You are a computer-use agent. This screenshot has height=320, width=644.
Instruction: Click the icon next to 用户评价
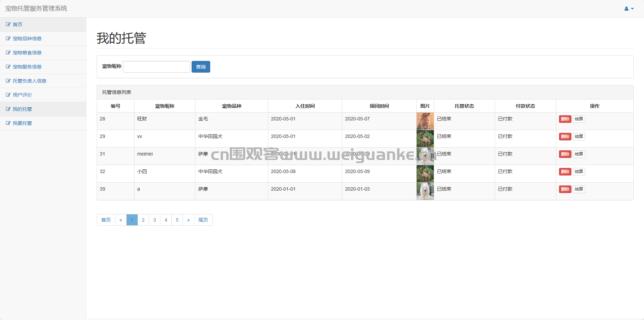pos(8,95)
